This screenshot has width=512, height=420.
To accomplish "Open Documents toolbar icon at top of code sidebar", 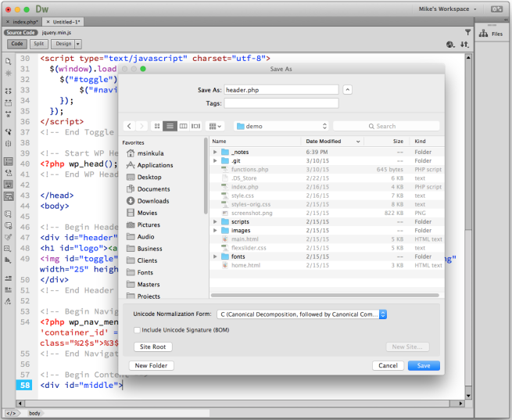I will 9,62.
